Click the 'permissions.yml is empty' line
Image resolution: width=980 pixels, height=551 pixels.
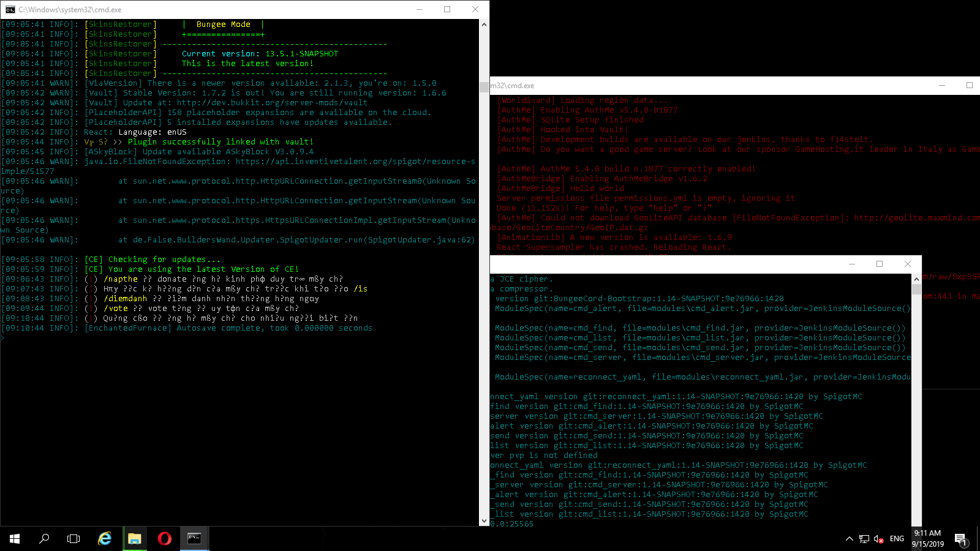pyautogui.click(x=646, y=198)
